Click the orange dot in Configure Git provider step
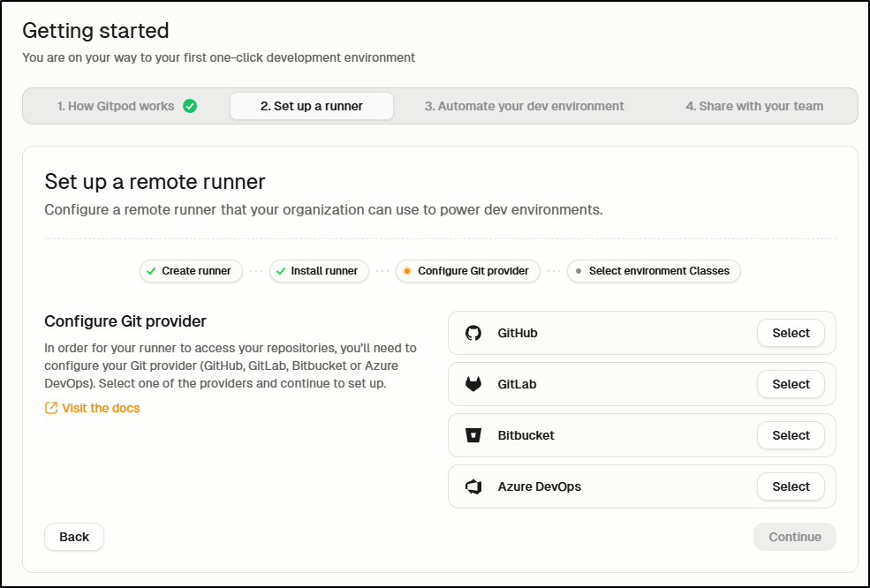Image resolution: width=870 pixels, height=588 pixels. [x=407, y=271]
